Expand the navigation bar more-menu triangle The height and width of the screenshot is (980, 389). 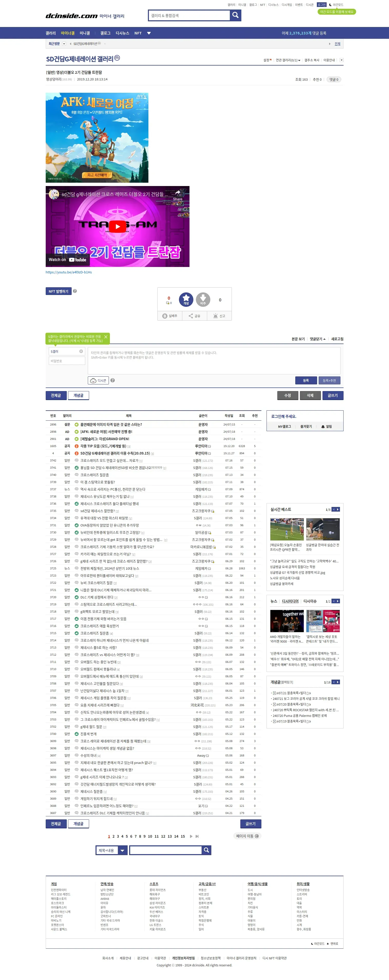pyautogui.click(x=149, y=33)
